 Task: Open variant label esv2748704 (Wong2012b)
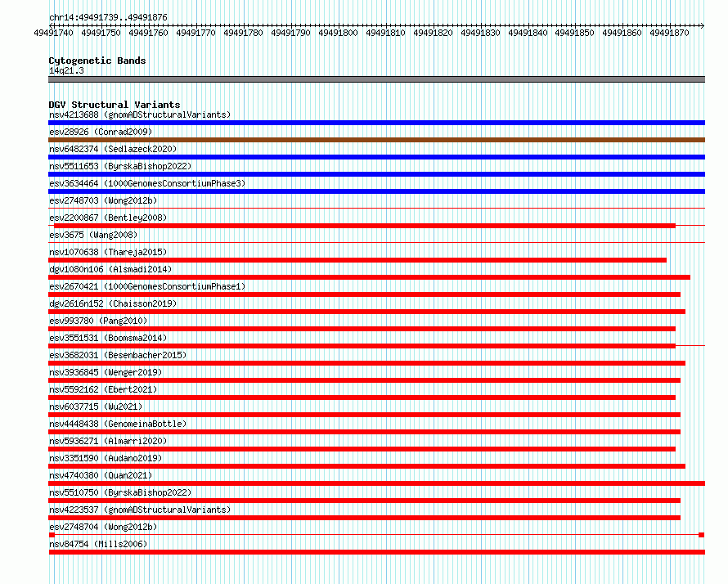click(103, 527)
